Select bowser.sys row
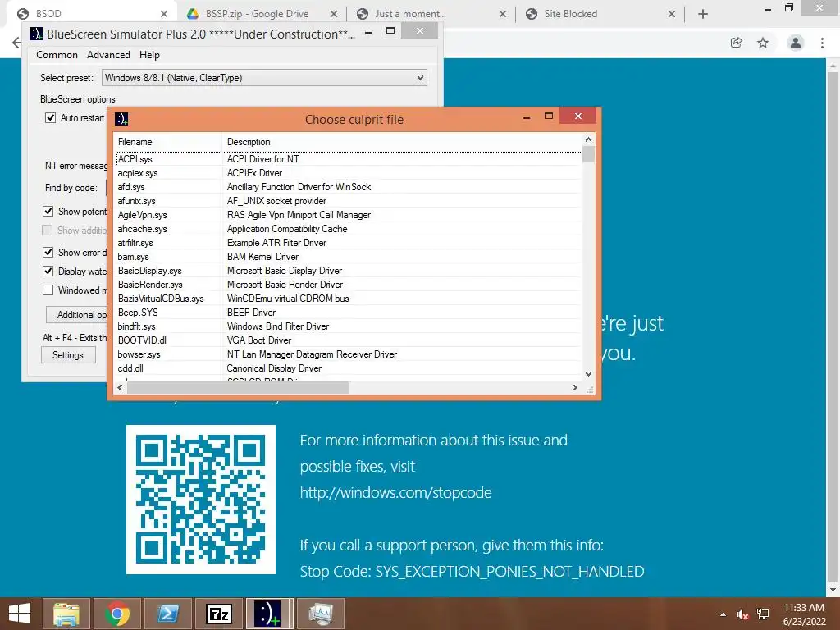 tap(348, 354)
